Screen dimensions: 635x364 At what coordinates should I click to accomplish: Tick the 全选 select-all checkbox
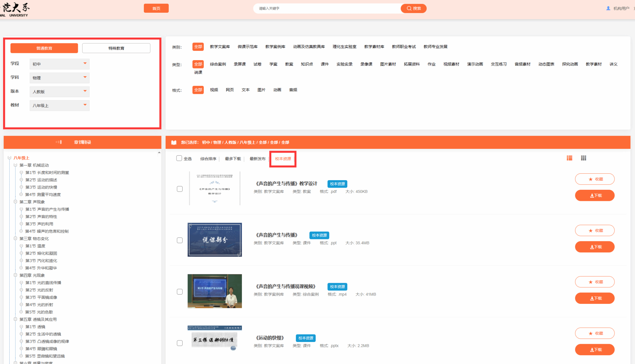(x=179, y=158)
